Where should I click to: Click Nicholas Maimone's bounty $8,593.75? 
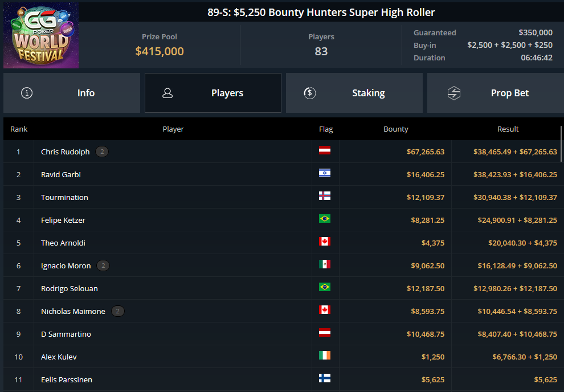pos(428,312)
